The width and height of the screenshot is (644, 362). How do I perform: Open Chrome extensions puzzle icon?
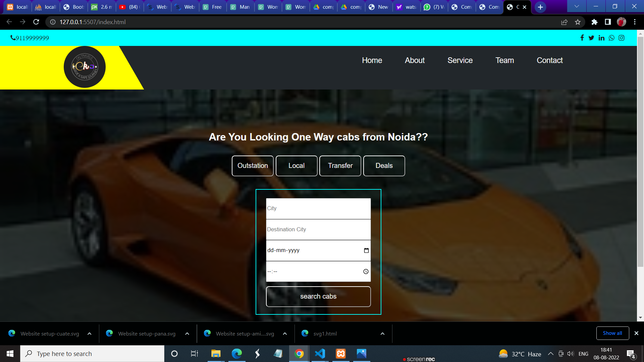pos(594,22)
